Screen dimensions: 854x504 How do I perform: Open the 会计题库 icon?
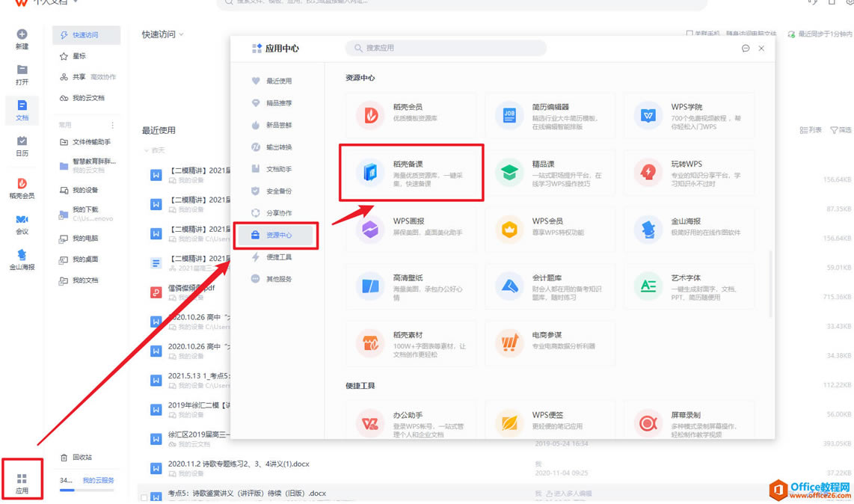(509, 286)
